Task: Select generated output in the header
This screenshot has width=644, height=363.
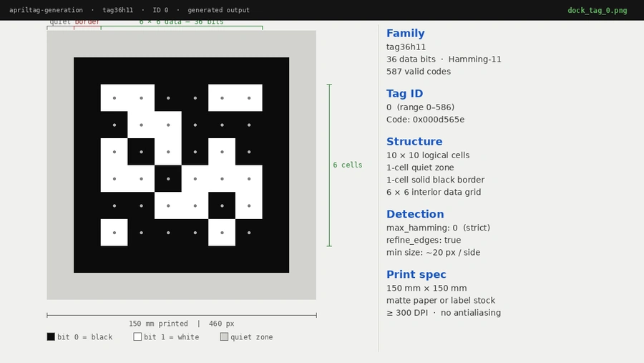Action: (218, 10)
